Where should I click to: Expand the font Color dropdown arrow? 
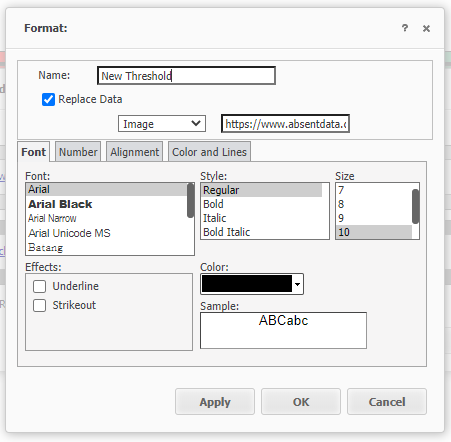tap(297, 284)
